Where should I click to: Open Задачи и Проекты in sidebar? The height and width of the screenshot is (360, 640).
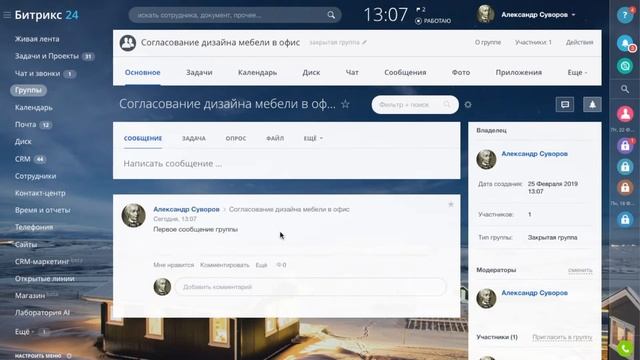[x=47, y=56]
